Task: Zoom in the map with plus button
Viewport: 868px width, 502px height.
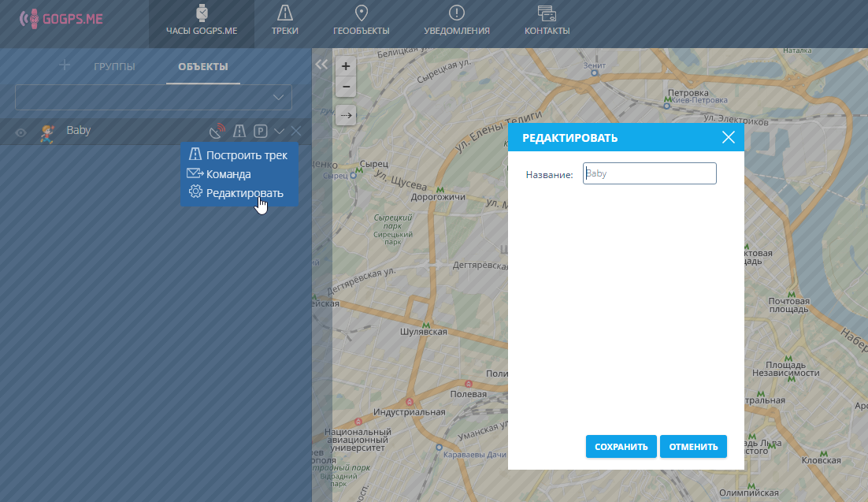Action: pyautogui.click(x=345, y=66)
